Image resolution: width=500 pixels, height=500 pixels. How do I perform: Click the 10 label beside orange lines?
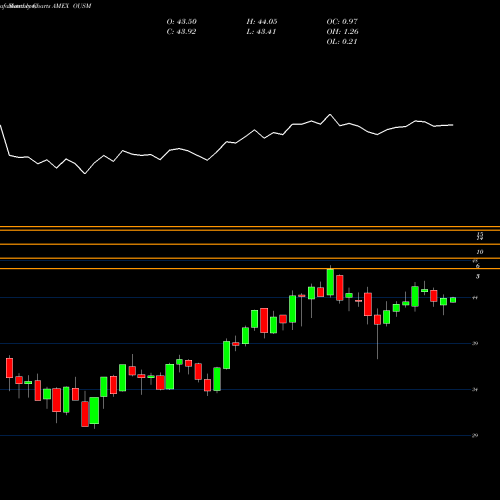(x=480, y=252)
